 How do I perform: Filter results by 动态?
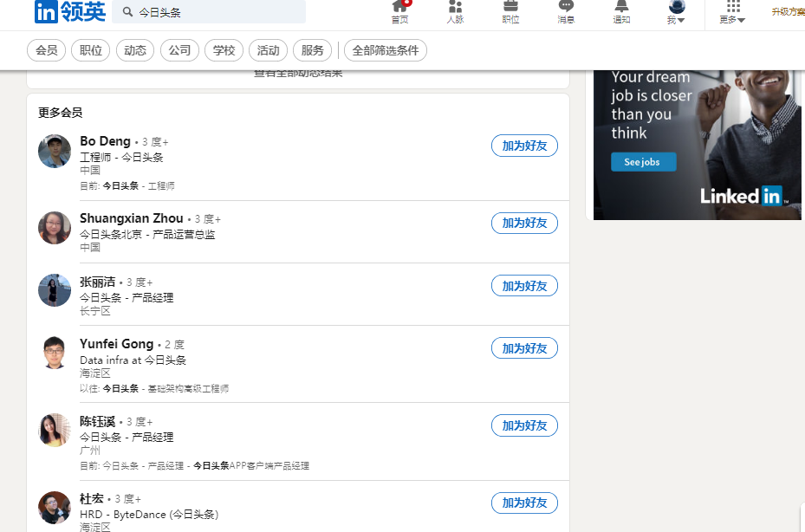point(135,50)
